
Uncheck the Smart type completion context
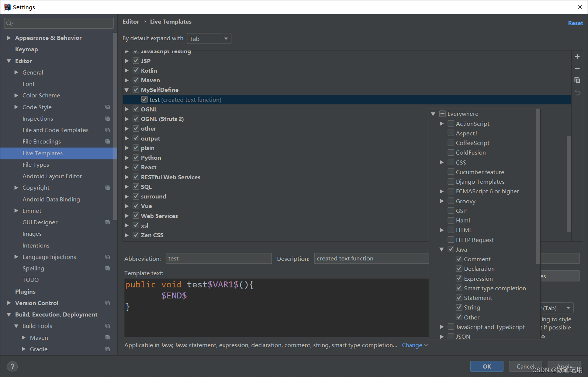point(459,288)
